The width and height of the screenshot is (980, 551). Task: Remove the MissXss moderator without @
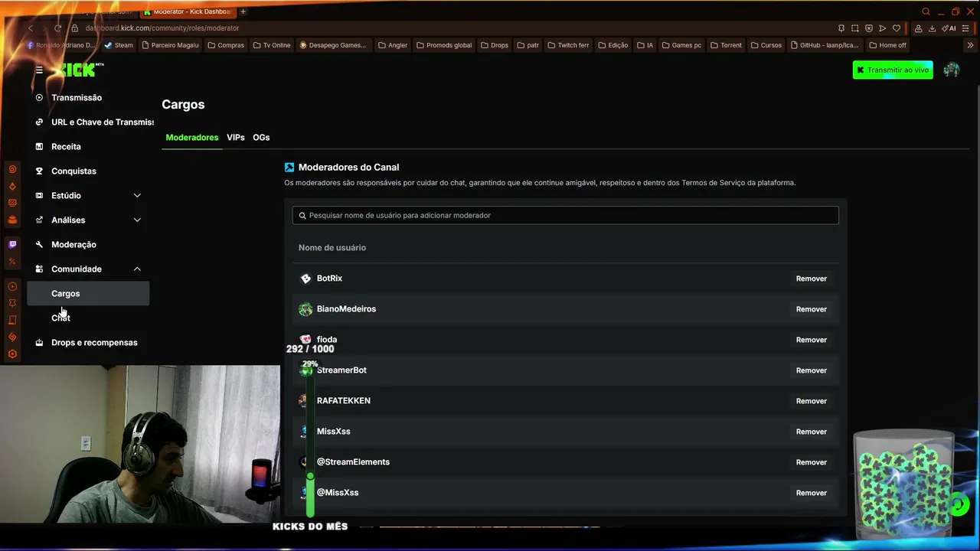coord(811,432)
